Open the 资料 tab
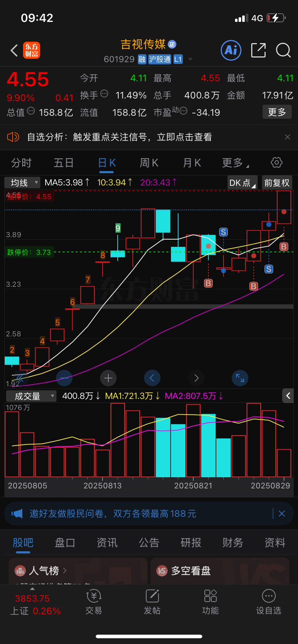 click(275, 542)
